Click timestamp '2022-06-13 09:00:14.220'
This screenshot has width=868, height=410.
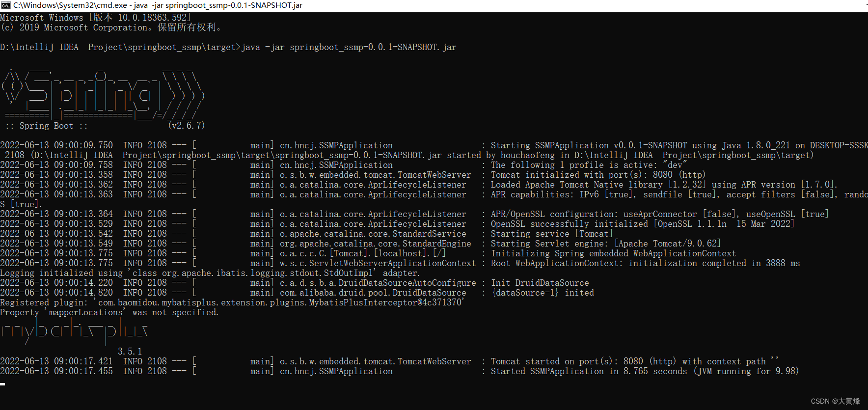pos(56,283)
